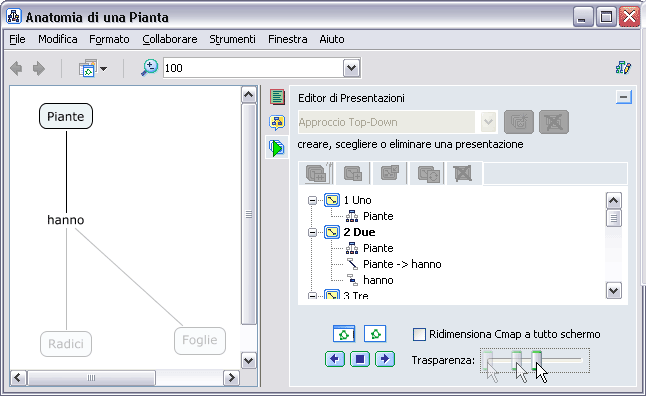Click the Foglie concept node on map
This screenshot has height=396, width=646.
click(200, 340)
